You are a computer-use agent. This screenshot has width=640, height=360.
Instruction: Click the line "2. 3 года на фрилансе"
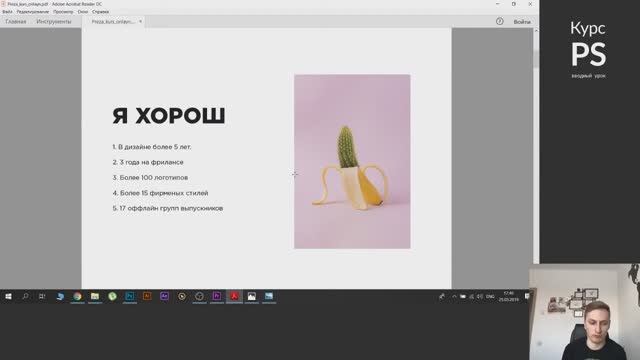pos(148,162)
